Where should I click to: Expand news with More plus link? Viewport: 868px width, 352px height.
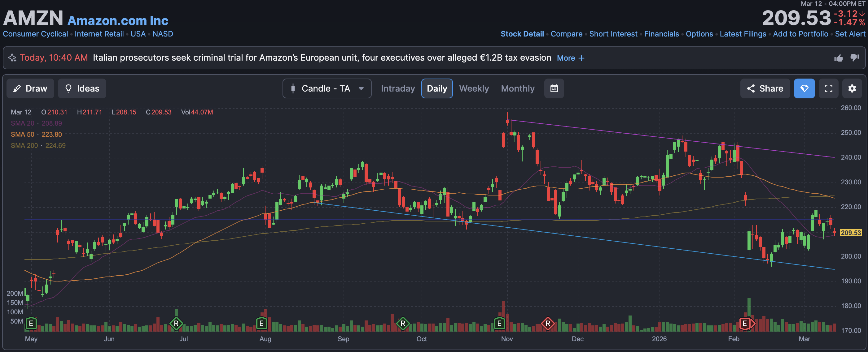[571, 58]
